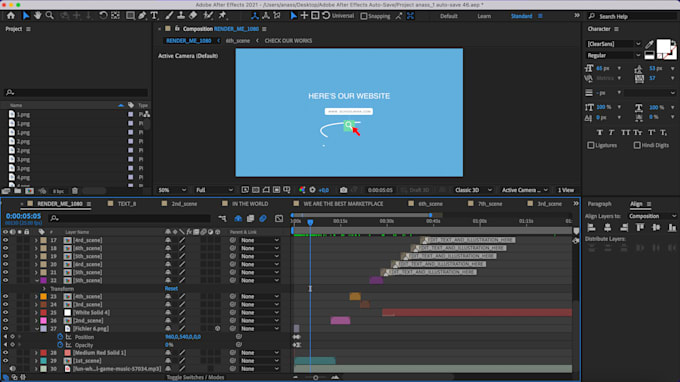Click the 1 View layout button
680x382 pixels.
566,190
